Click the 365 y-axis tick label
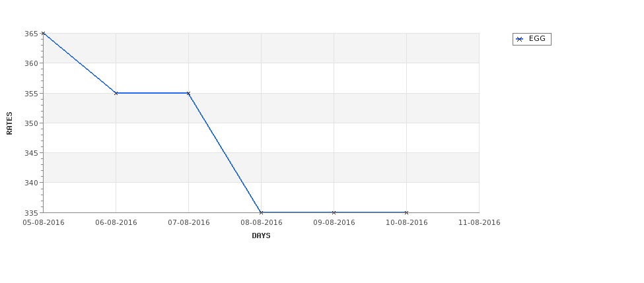This screenshot has width=644, height=283. [x=31, y=34]
